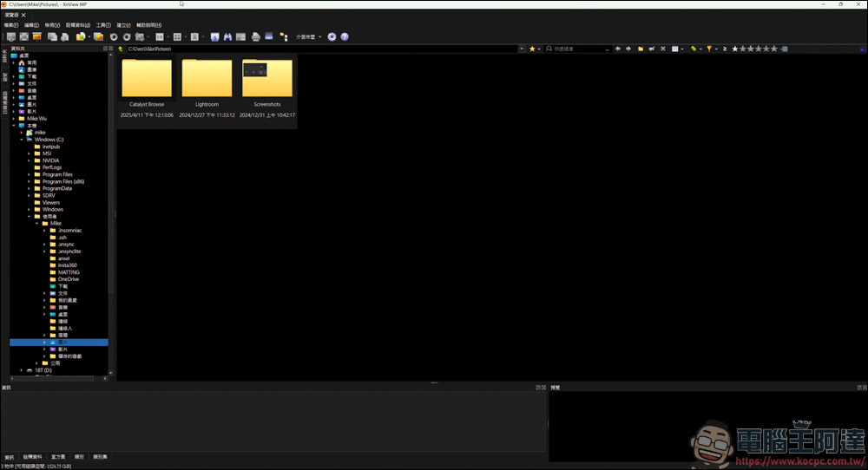Viewport: 868px width, 470px height.
Task: Select the OneDrive folder in tree
Action: pos(68,279)
